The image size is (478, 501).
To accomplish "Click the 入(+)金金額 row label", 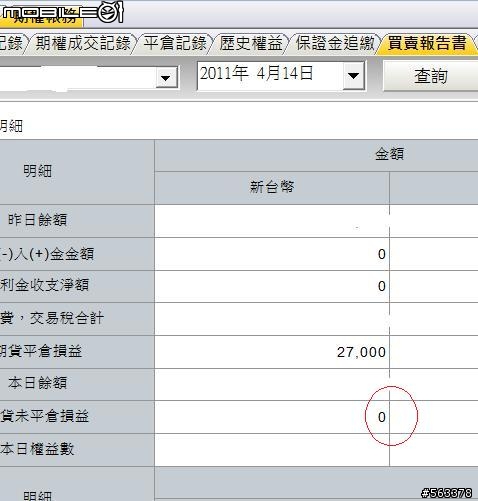I will (x=47, y=254).
